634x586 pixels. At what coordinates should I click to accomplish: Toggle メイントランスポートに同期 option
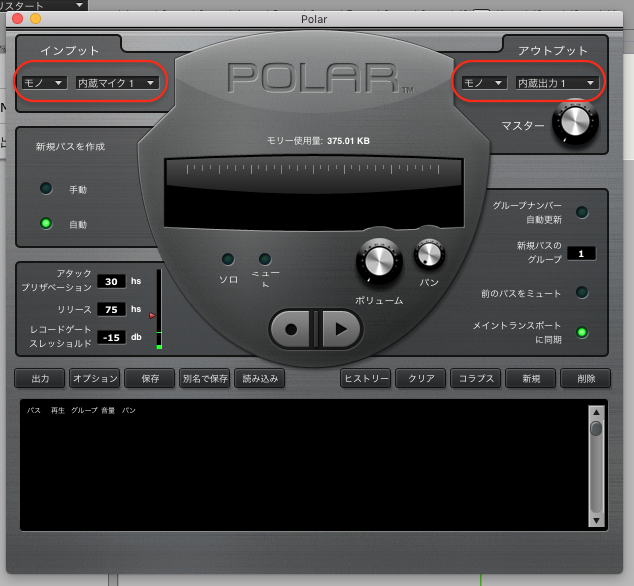click(x=582, y=332)
